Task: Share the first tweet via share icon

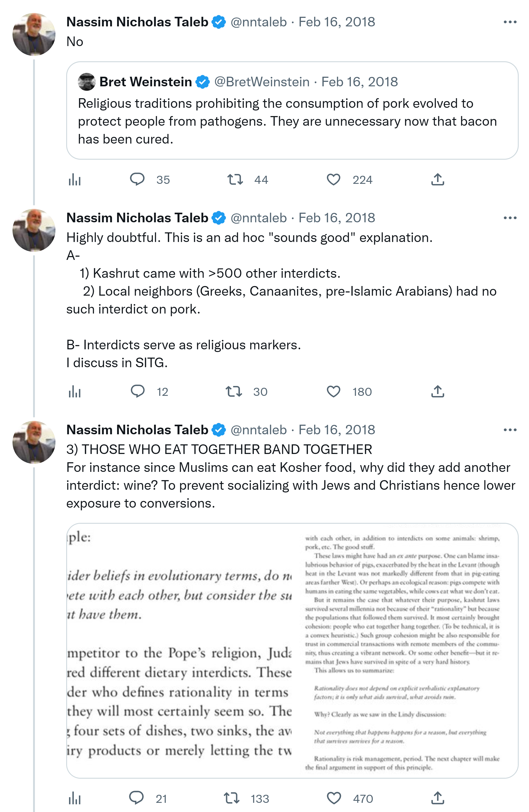Action: pos(438,179)
